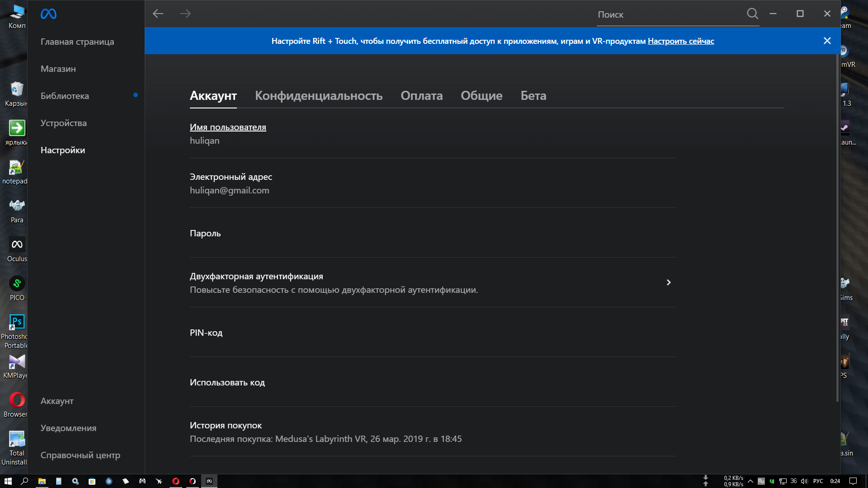This screenshot has height=488, width=868.
Task: Click airplane icon in taskbar
Action: 159,481
